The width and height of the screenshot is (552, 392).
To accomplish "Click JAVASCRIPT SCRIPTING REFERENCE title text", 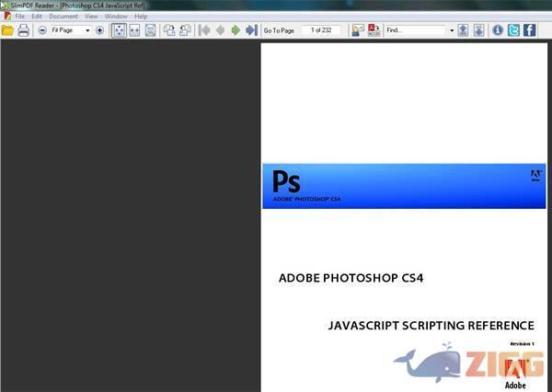I will pyautogui.click(x=431, y=326).
